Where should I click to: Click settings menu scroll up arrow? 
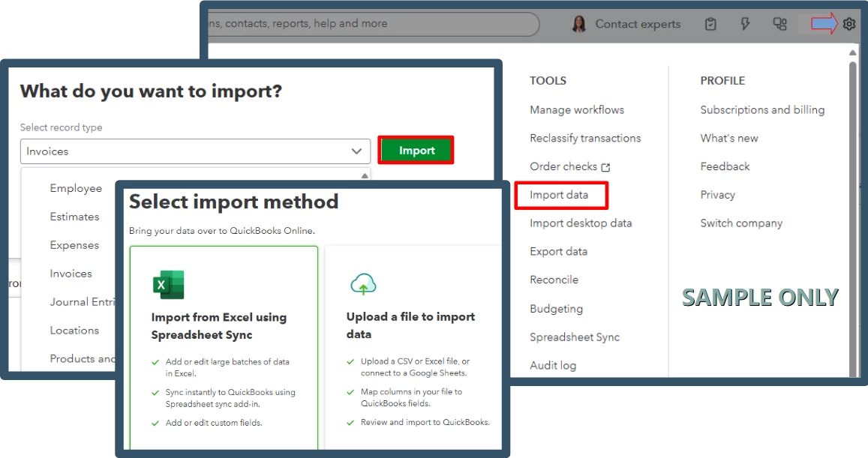pyautogui.click(x=852, y=52)
